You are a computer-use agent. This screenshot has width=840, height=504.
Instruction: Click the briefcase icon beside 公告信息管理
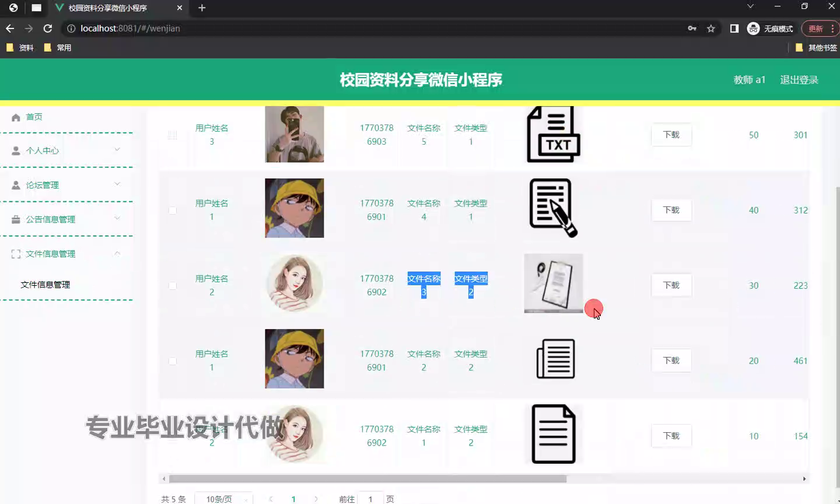click(16, 219)
